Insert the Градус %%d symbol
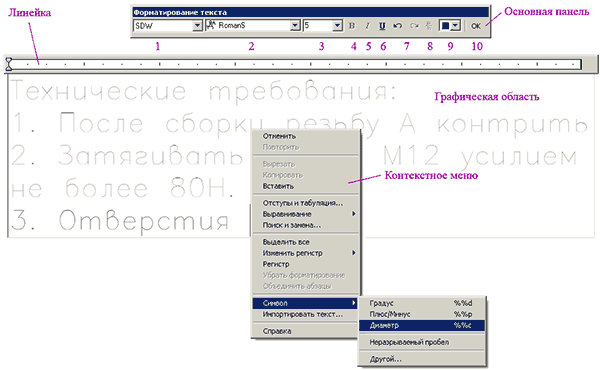Screen dimensions: 600x370 coord(422,303)
